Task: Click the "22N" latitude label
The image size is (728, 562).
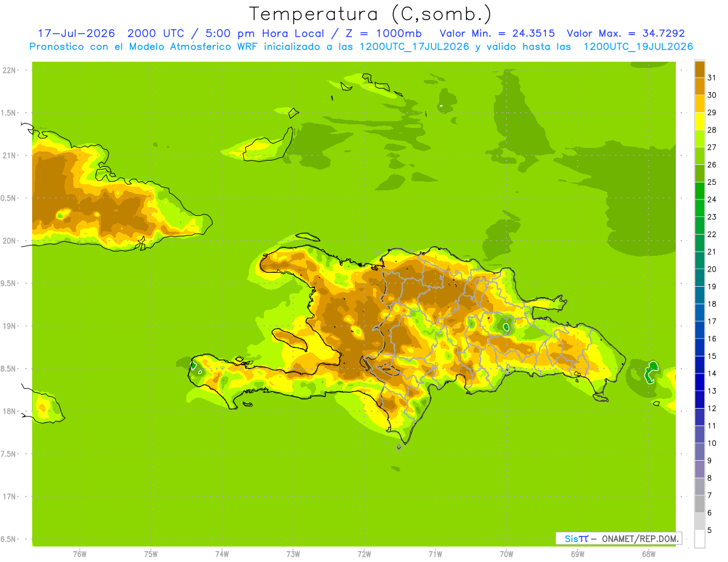Action: click(10, 70)
